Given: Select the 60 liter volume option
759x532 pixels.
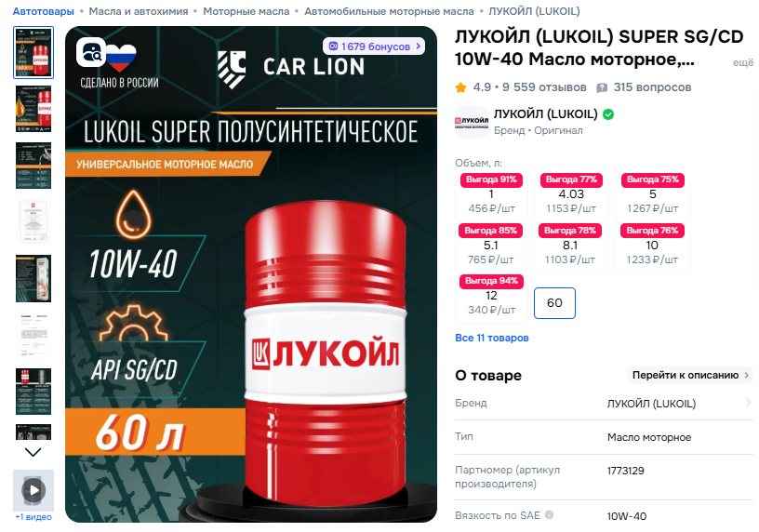Looking at the screenshot, I should click(x=554, y=303).
